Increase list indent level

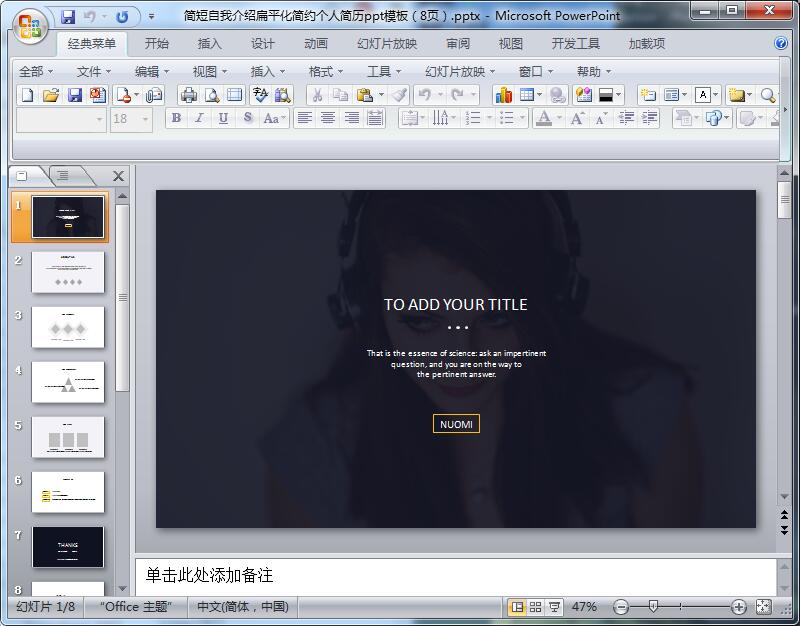tap(649, 118)
